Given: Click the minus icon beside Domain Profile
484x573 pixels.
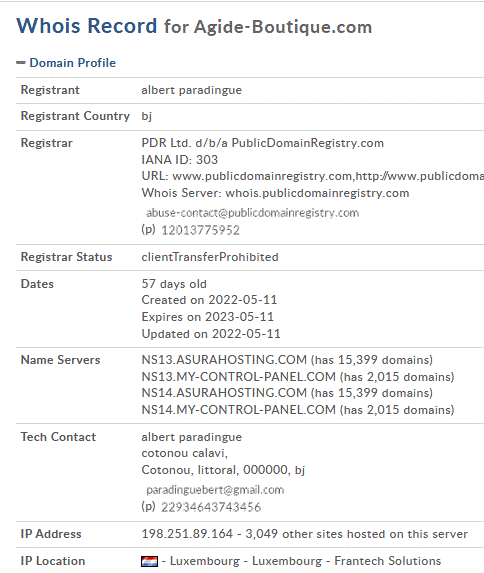Looking at the screenshot, I should (x=21, y=63).
